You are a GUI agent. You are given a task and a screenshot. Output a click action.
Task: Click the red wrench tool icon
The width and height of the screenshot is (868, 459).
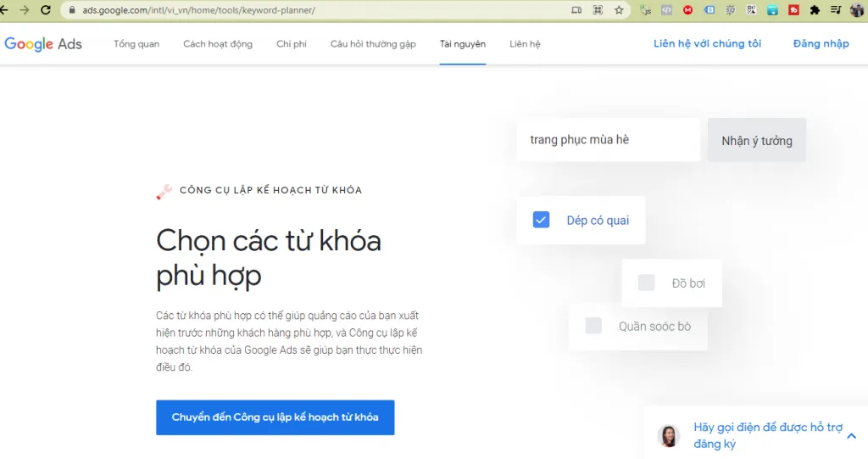click(x=164, y=192)
